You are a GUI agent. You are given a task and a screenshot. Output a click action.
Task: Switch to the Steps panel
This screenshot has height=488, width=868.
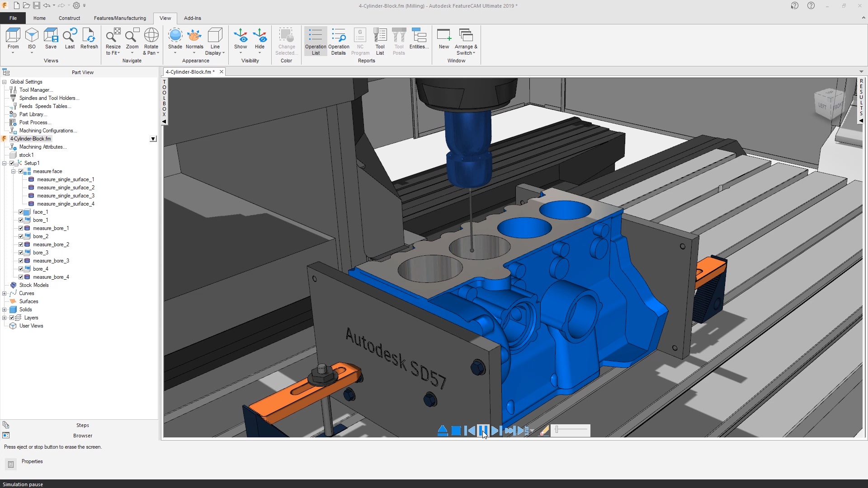(82, 425)
